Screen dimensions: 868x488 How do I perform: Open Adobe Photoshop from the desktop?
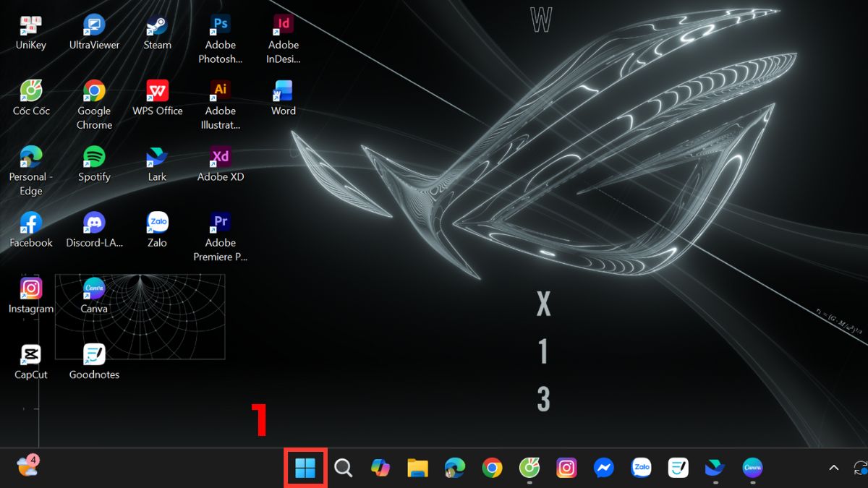tap(220, 23)
